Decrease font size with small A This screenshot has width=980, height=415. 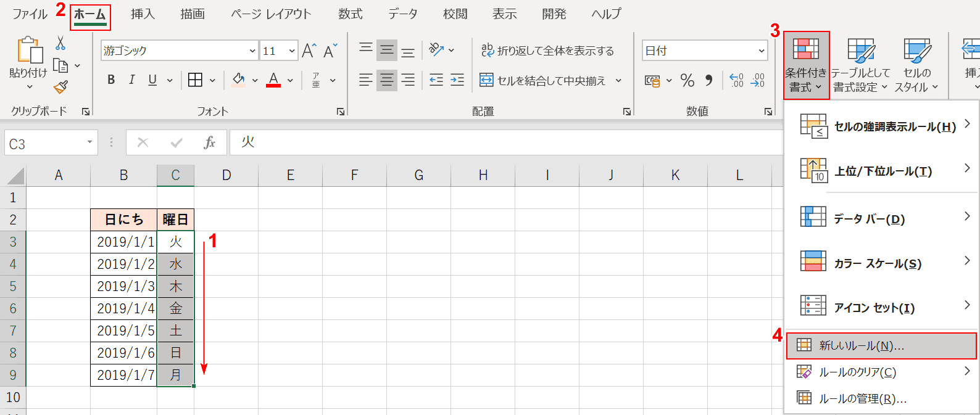pos(330,51)
